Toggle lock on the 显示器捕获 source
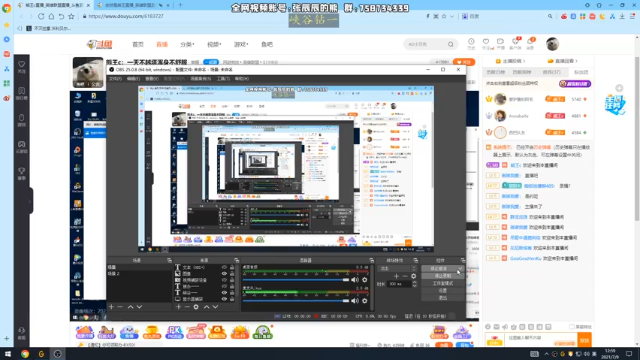The height and width of the screenshot is (360, 640). [232, 299]
